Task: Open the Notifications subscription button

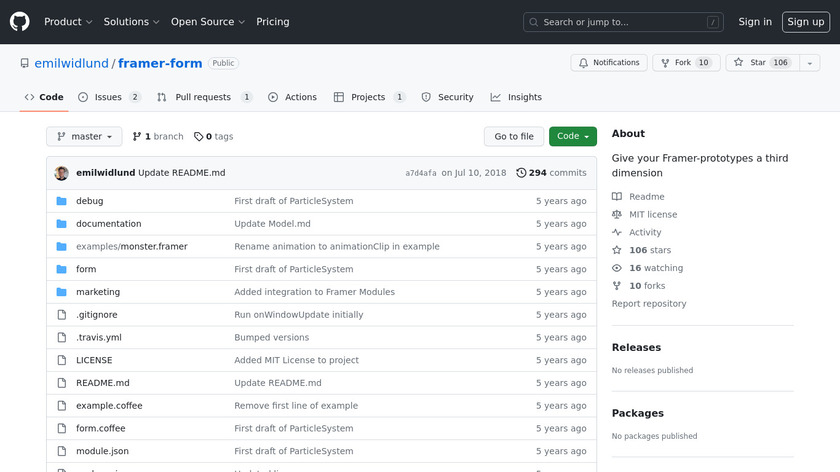Action: coord(609,63)
